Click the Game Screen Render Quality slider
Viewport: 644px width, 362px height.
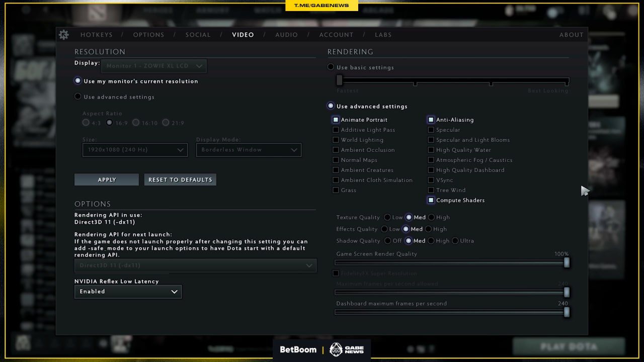(450, 262)
